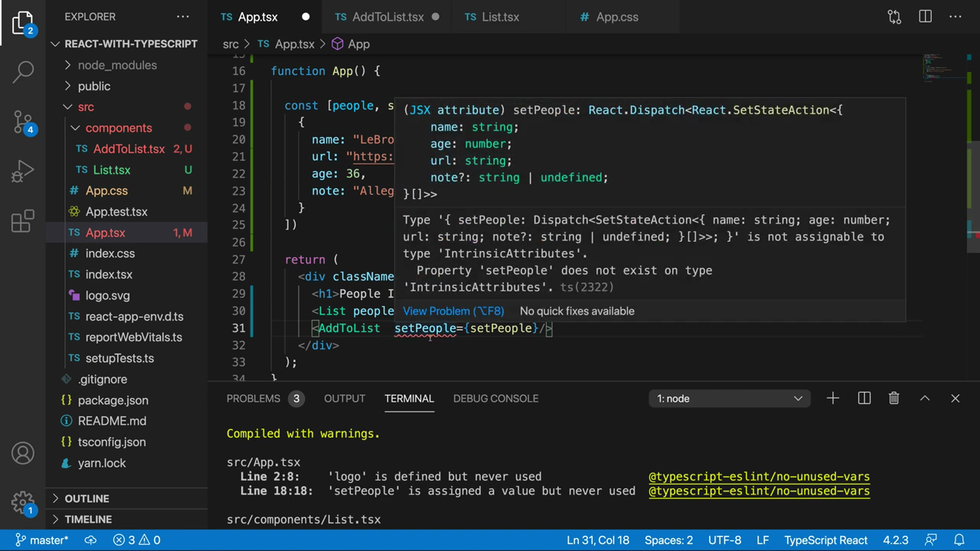Switch to the List.tsx tab

(500, 17)
